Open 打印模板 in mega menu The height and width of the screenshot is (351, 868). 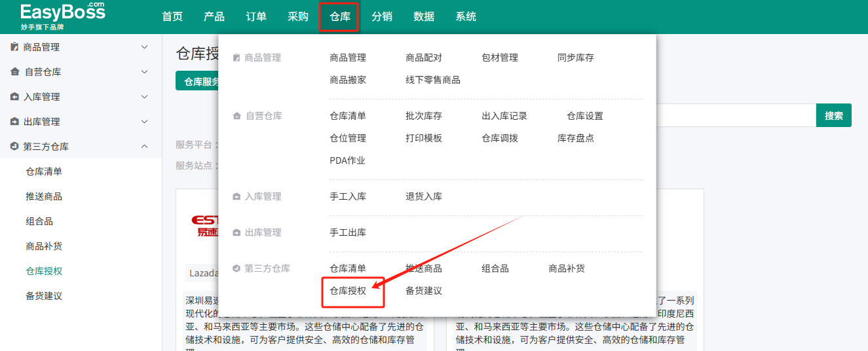coord(424,138)
